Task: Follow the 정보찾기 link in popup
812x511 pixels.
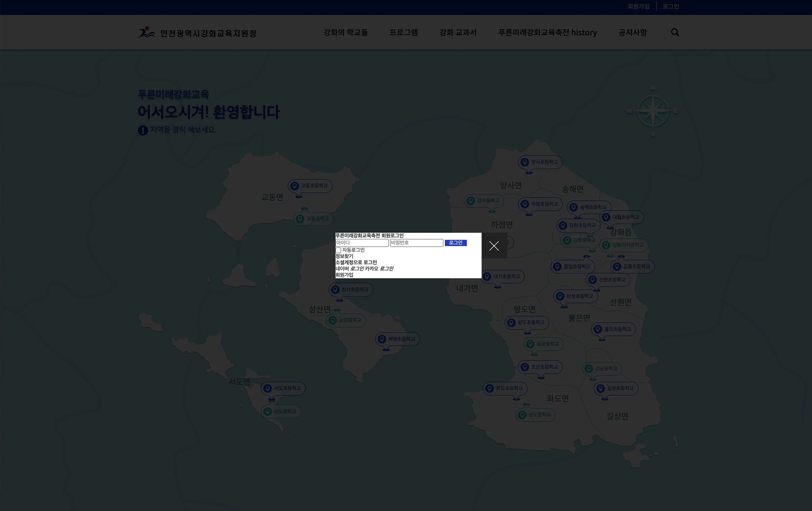Action: [x=344, y=256]
